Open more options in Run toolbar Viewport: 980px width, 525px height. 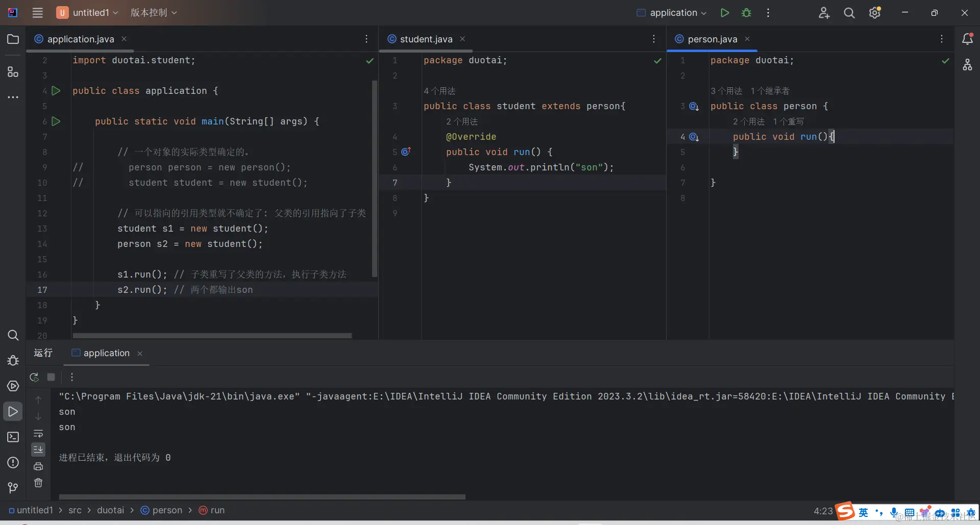pos(72,377)
